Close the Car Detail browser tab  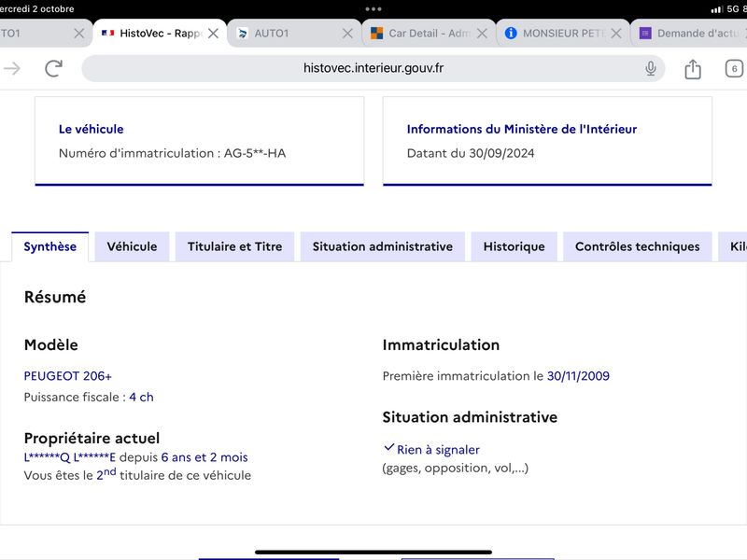(x=482, y=34)
